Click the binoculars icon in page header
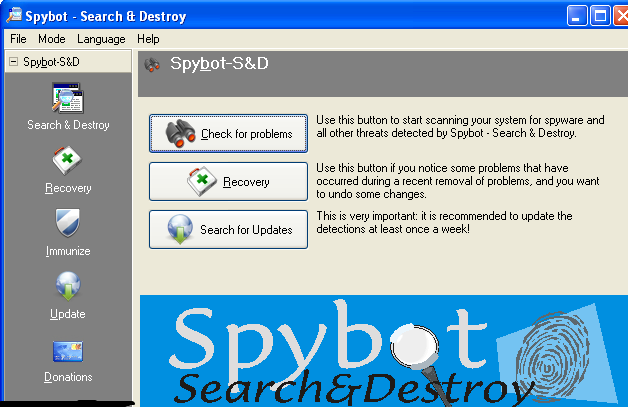 152,64
